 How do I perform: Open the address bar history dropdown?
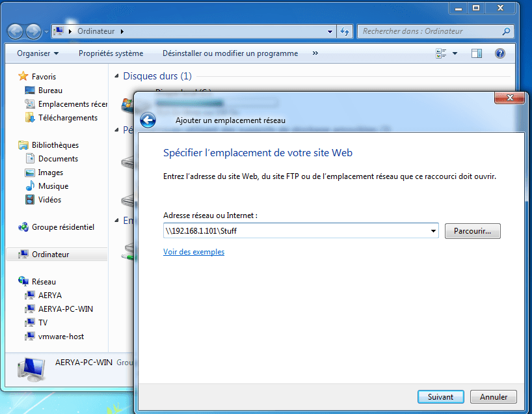(x=330, y=32)
